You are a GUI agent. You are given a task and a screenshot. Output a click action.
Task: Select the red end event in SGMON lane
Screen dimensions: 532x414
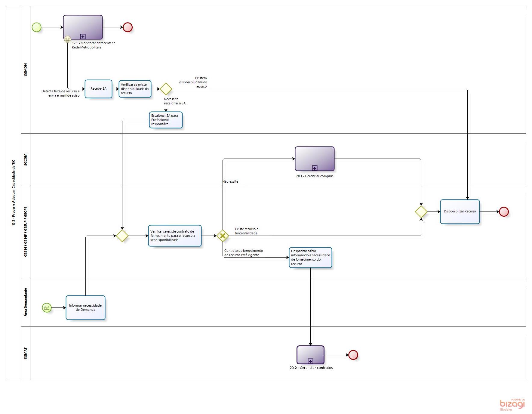(x=128, y=27)
